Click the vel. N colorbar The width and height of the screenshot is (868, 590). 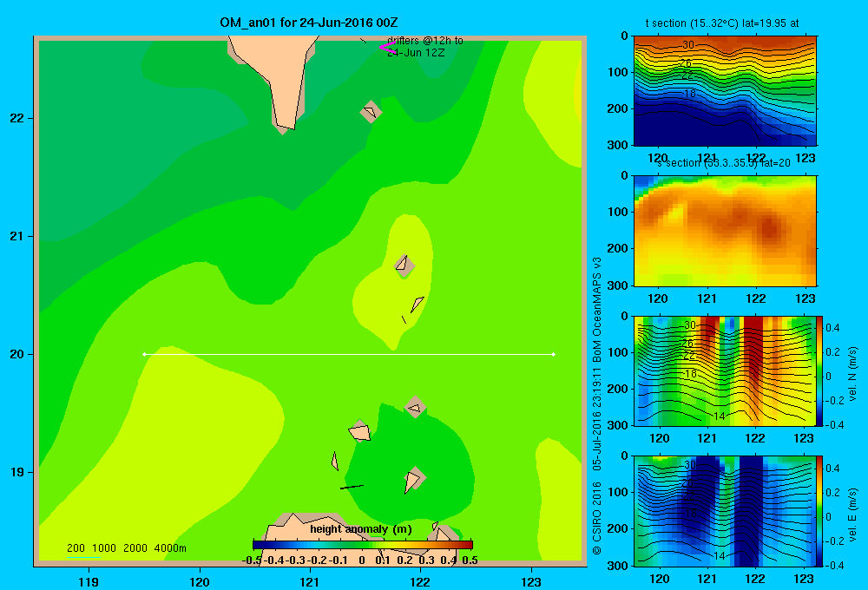point(820,370)
